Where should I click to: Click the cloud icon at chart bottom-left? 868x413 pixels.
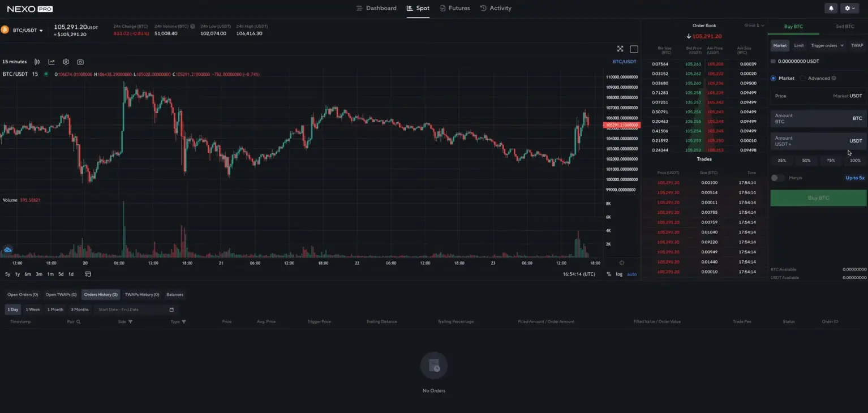pos(8,249)
